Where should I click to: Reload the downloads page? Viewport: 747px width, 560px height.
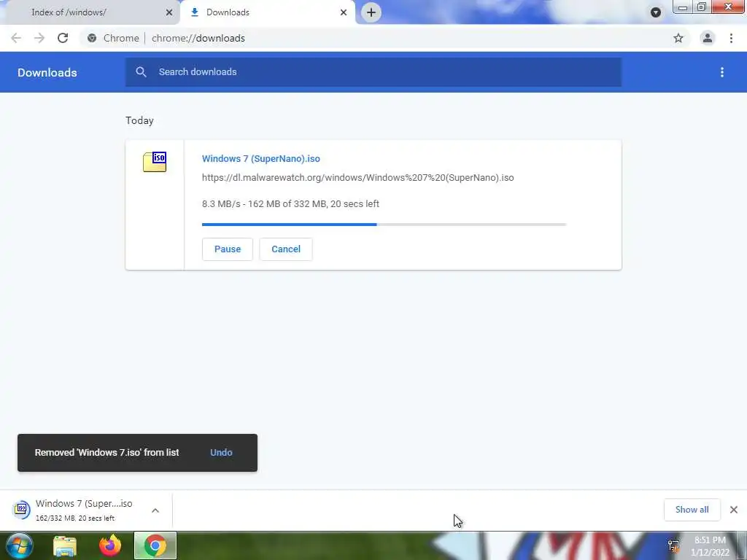coord(63,38)
